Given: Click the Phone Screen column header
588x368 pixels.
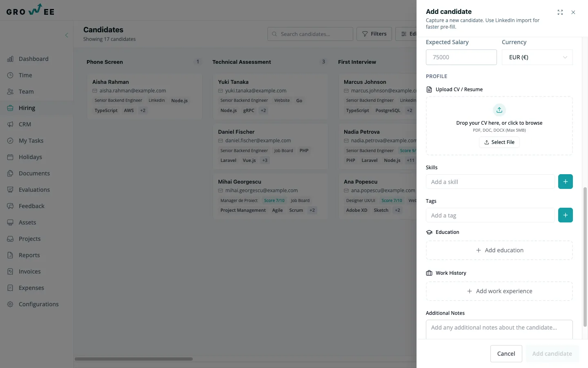Looking at the screenshot, I should tap(105, 62).
